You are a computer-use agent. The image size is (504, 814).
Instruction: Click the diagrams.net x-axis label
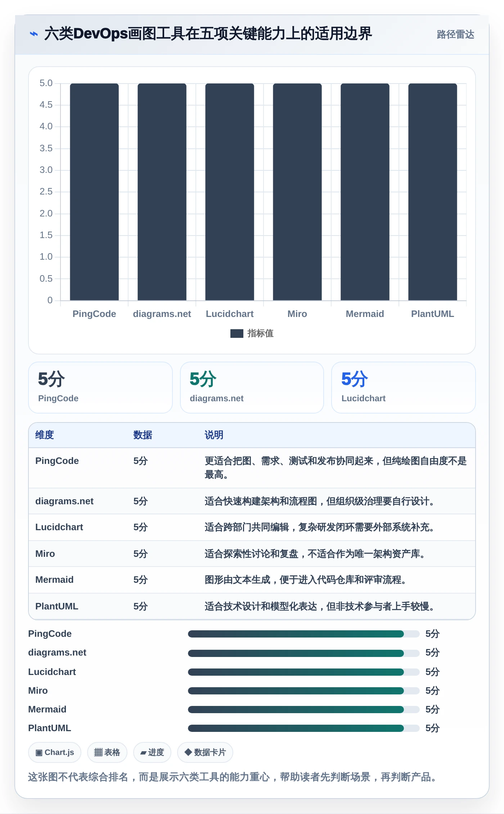click(x=162, y=314)
